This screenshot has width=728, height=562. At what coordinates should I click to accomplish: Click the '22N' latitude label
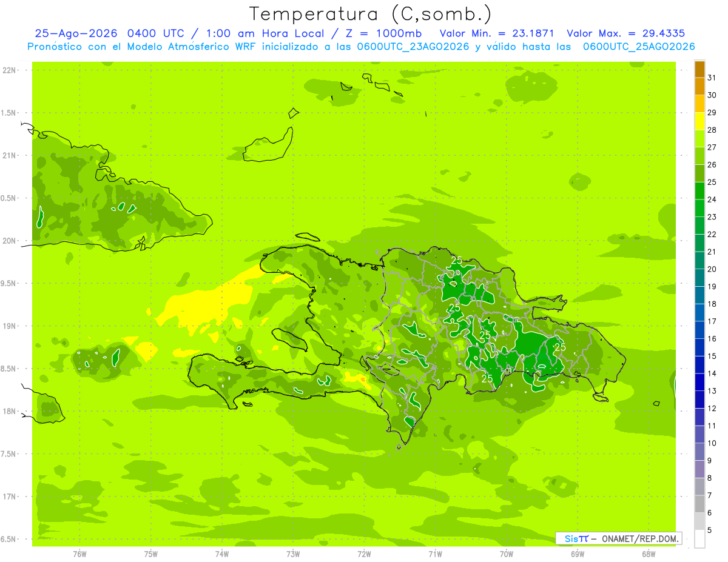click(10, 70)
